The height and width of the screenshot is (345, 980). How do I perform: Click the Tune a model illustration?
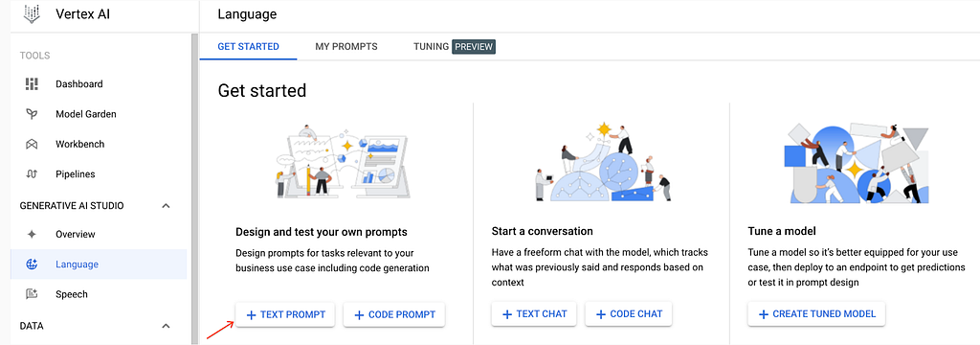(x=857, y=164)
